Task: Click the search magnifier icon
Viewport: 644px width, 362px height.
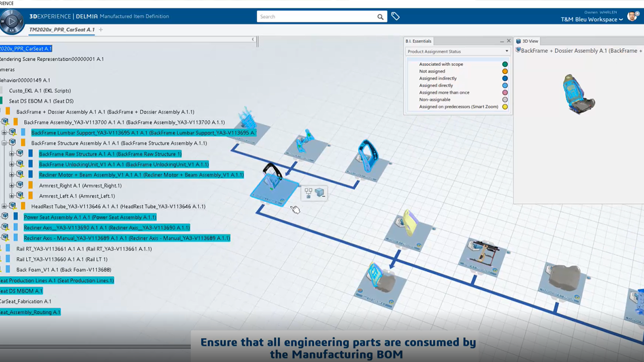Action: (380, 17)
